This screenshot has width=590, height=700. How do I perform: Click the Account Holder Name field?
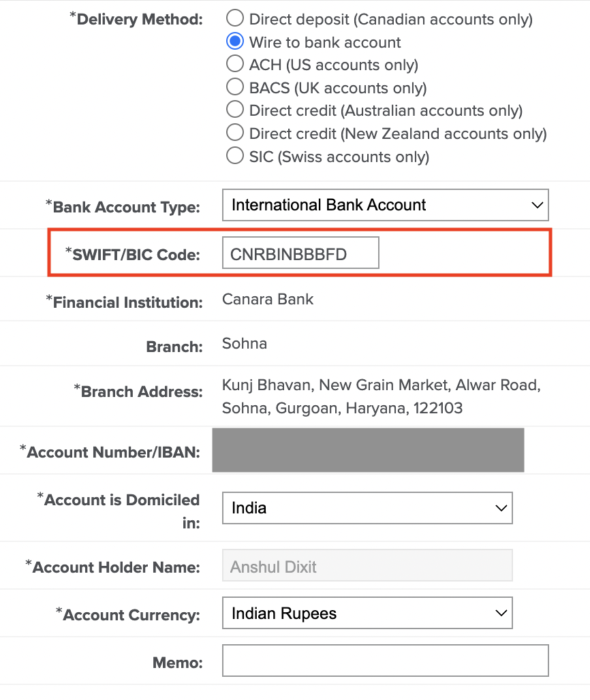pos(367,567)
